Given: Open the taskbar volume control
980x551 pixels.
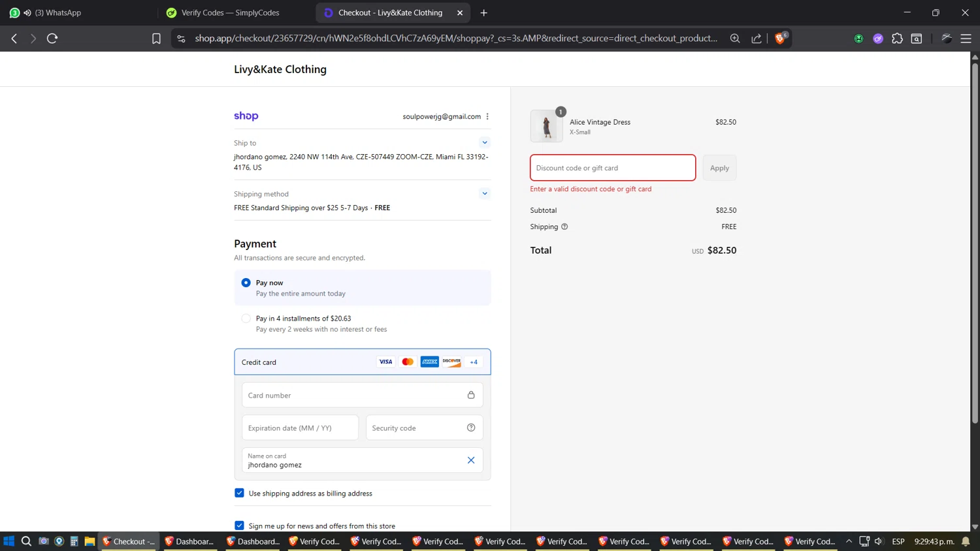Looking at the screenshot, I should coord(879,541).
